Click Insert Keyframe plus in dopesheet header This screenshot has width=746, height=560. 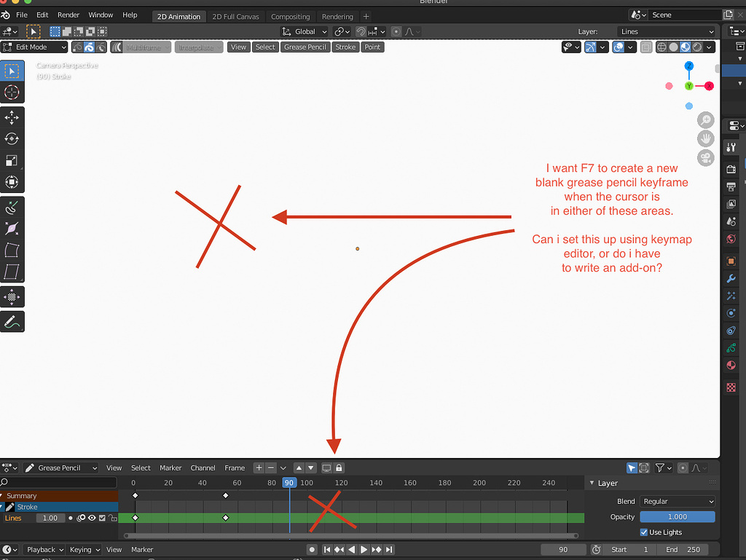click(259, 468)
